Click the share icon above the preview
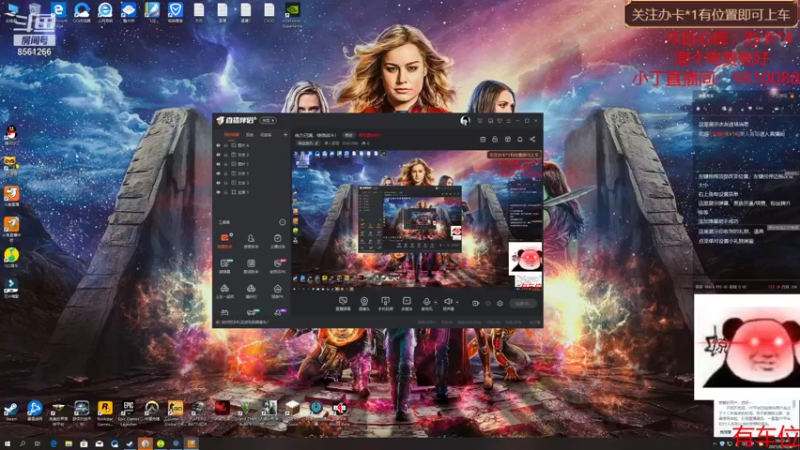This screenshot has height=450, width=800. pos(532,139)
